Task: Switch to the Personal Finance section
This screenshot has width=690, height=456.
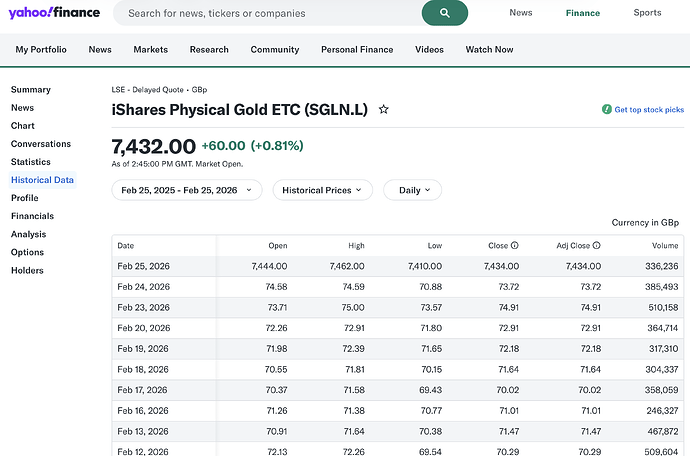Action: tap(357, 49)
